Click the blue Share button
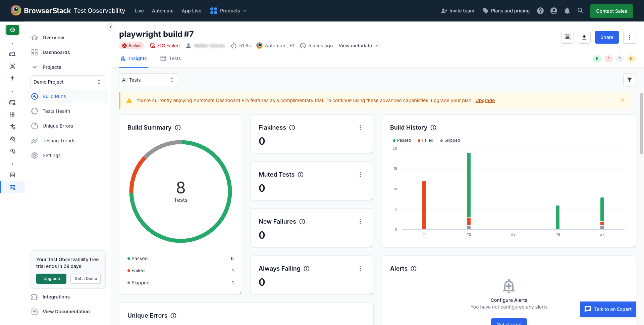Screen dimensions: 644x325 pos(606,37)
